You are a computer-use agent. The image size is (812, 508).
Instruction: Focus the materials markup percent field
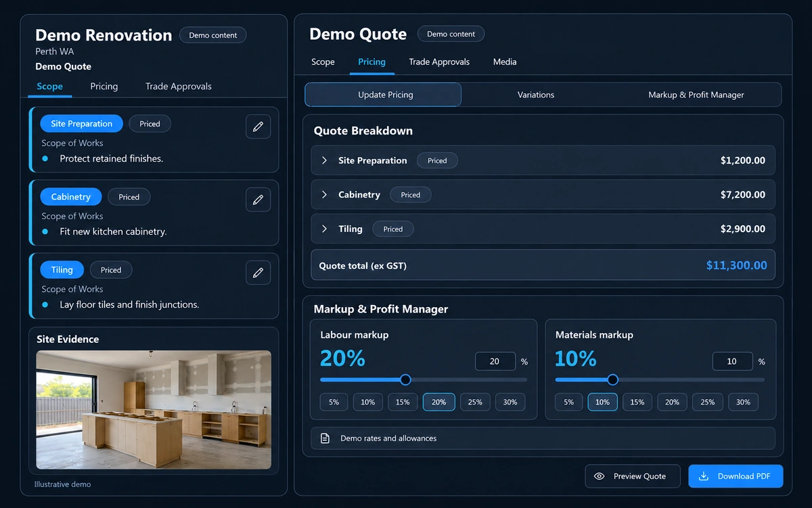(732, 361)
